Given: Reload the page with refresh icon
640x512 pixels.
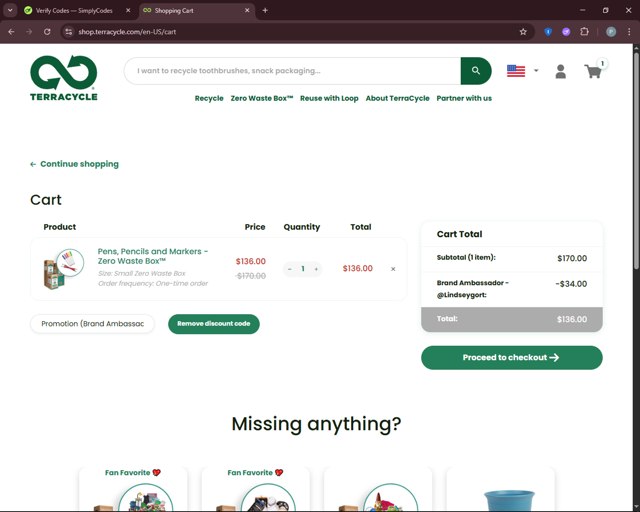Looking at the screenshot, I should 47,31.
